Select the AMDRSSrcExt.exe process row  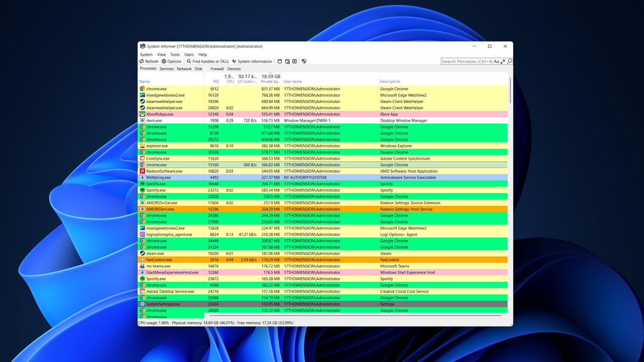pos(323,203)
